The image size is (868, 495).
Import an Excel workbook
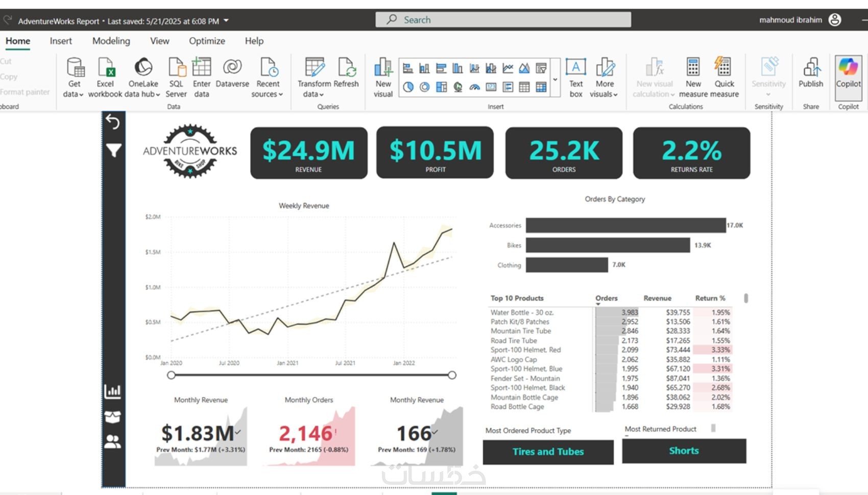(105, 78)
